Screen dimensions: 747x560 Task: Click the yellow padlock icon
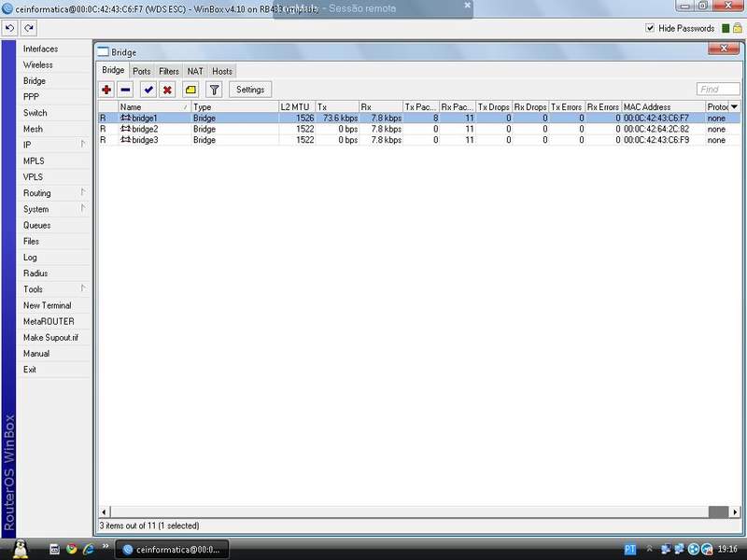pyautogui.click(x=737, y=28)
